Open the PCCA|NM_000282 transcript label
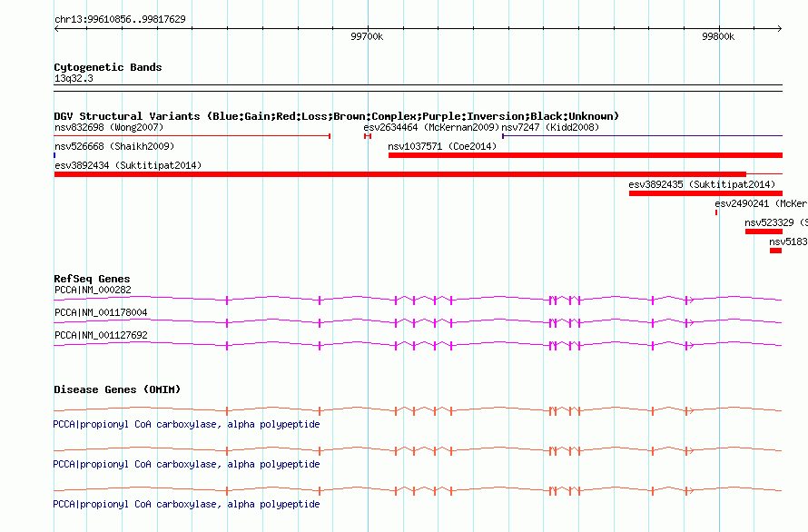The width and height of the screenshot is (808, 532). tap(93, 290)
